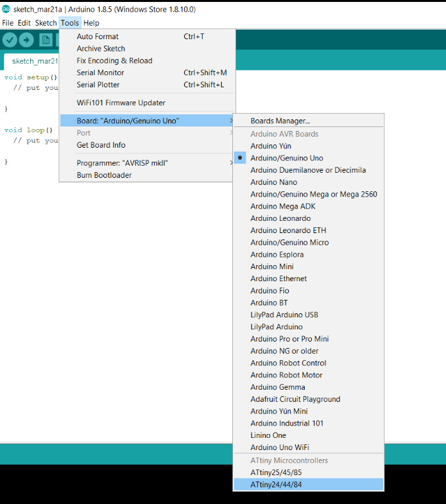Pick Arduino Pro or Pro Mini
This screenshot has height=504, width=446.
(x=309, y=339)
